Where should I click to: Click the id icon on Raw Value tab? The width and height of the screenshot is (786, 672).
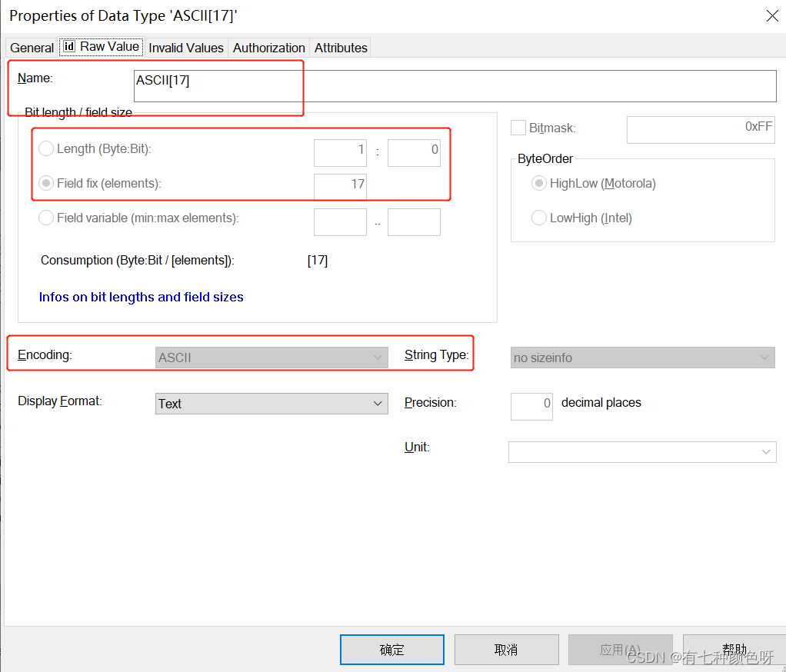69,47
